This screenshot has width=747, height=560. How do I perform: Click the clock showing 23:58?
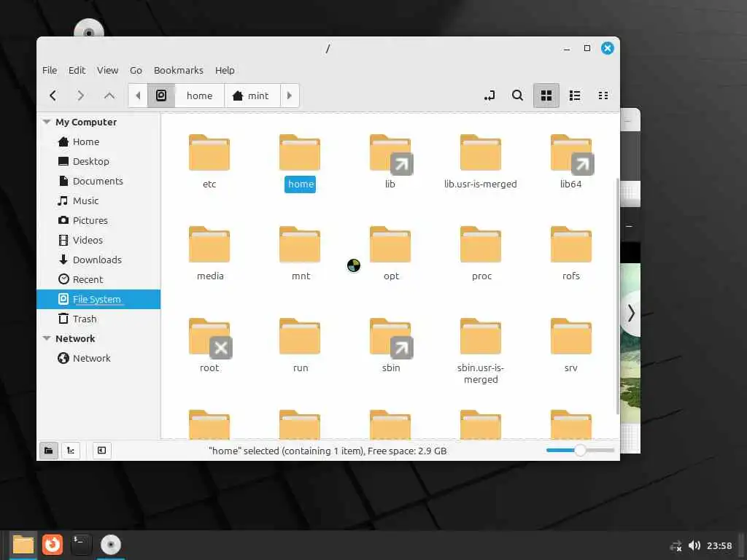pyautogui.click(x=719, y=545)
